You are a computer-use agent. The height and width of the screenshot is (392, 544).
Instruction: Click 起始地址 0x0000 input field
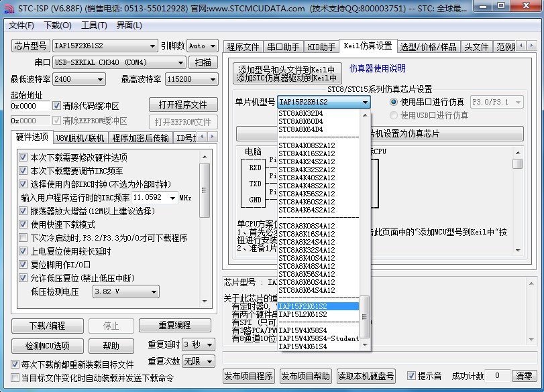pos(30,106)
